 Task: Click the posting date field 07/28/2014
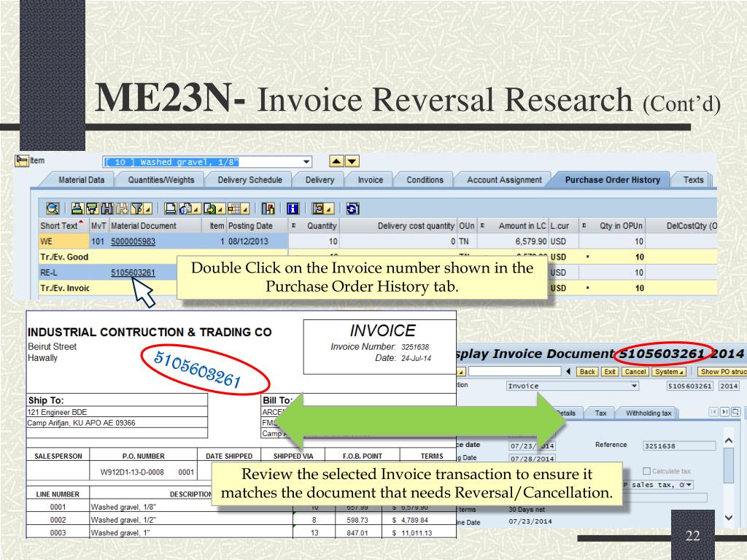(532, 459)
